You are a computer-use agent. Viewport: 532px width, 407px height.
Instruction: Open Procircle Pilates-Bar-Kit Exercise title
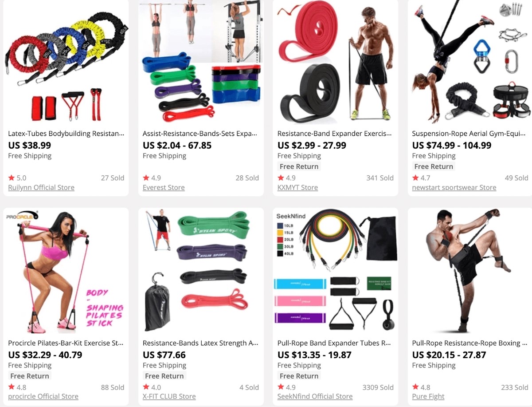coord(66,343)
